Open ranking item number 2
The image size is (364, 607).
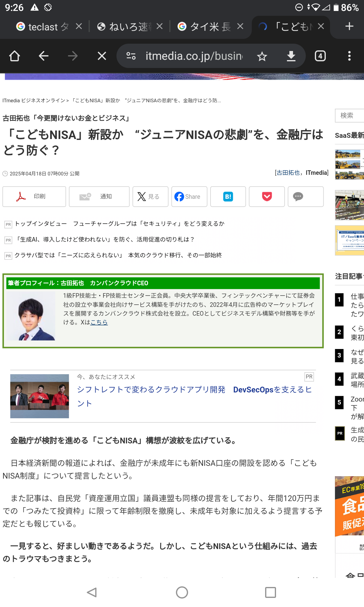(x=349, y=333)
